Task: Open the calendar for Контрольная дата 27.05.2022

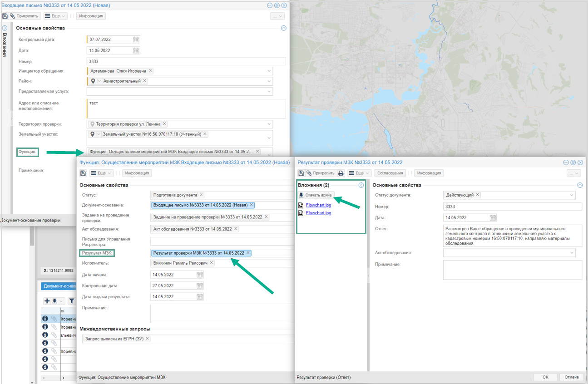Action: point(200,286)
